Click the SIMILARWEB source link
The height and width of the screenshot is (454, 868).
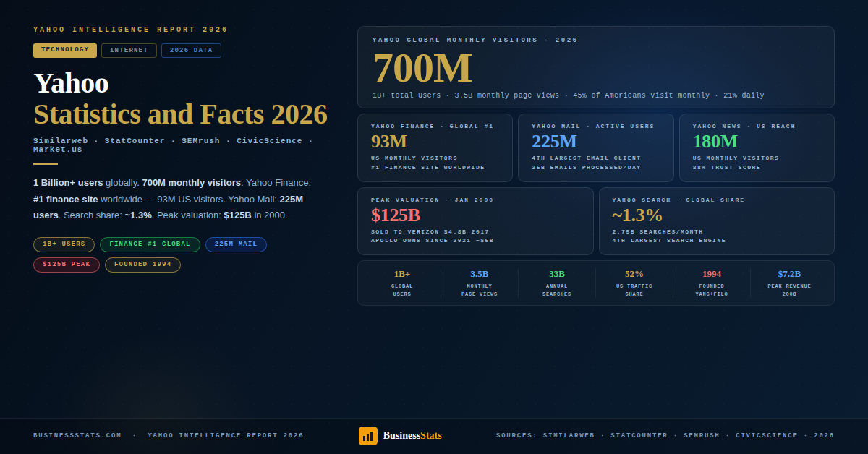pyautogui.click(x=569, y=435)
